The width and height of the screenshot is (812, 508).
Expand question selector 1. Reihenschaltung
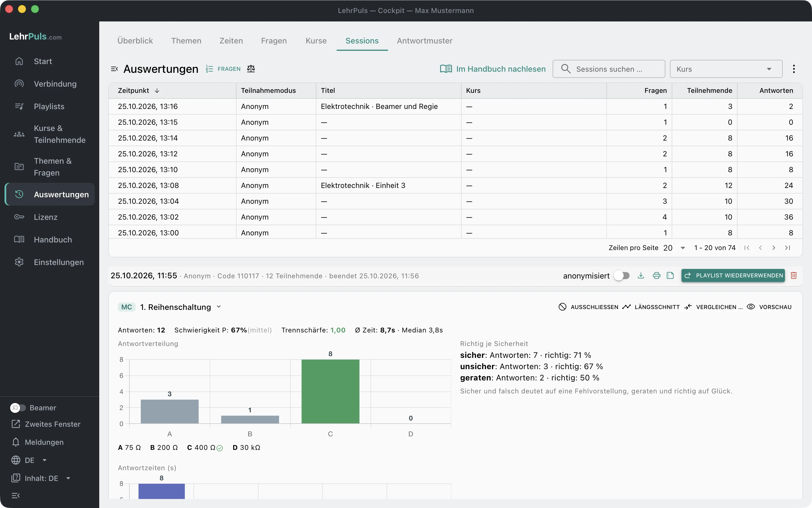180,307
